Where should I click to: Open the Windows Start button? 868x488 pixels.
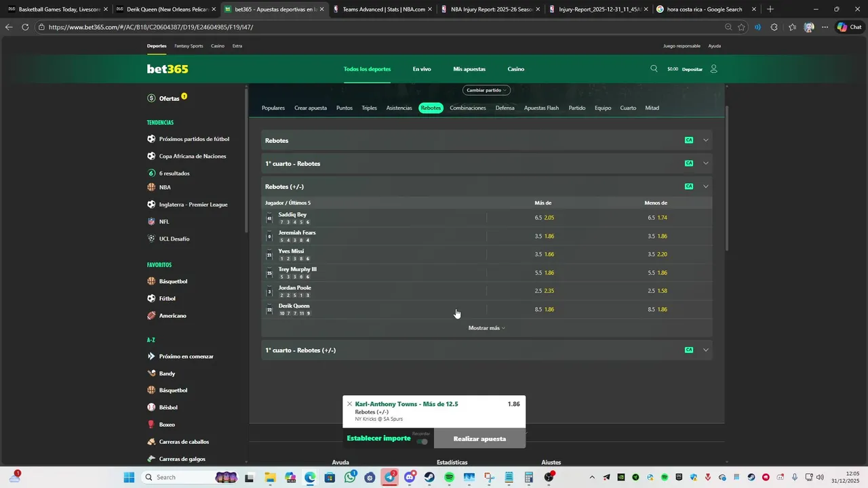(128, 477)
